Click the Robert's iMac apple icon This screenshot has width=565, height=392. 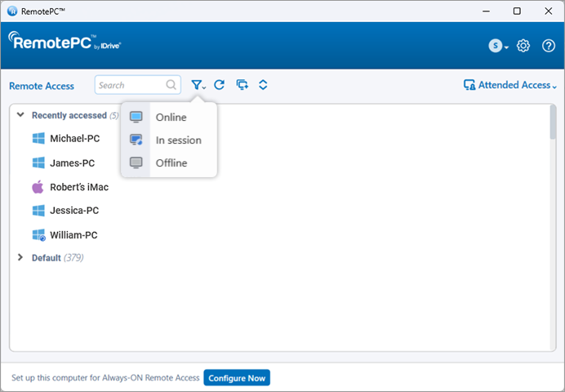click(x=38, y=187)
